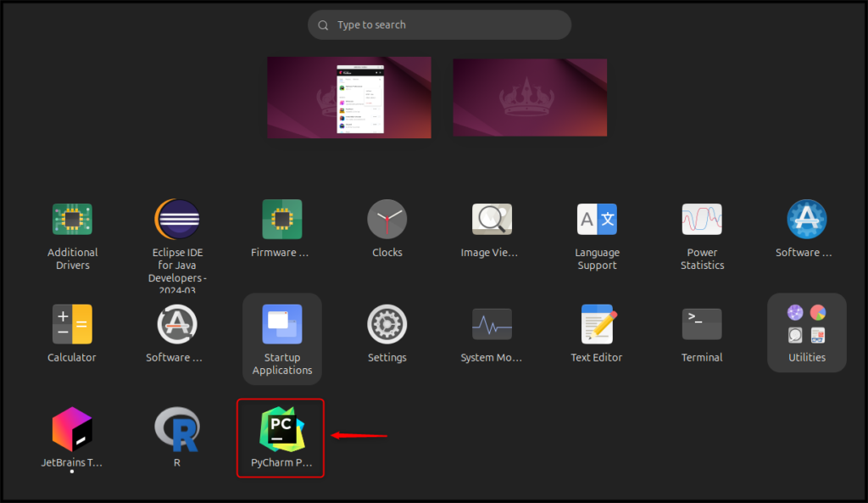
Task: Open the Firmware updater
Action: pos(281,219)
